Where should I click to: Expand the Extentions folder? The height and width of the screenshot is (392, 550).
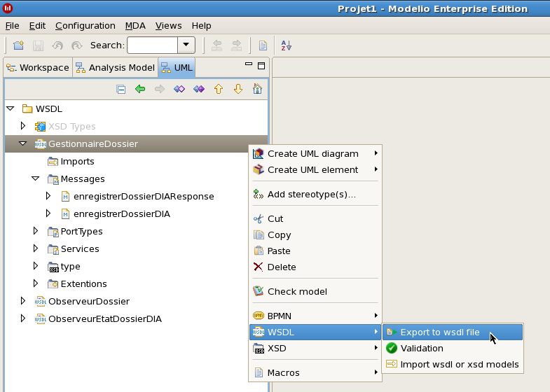tap(36, 283)
